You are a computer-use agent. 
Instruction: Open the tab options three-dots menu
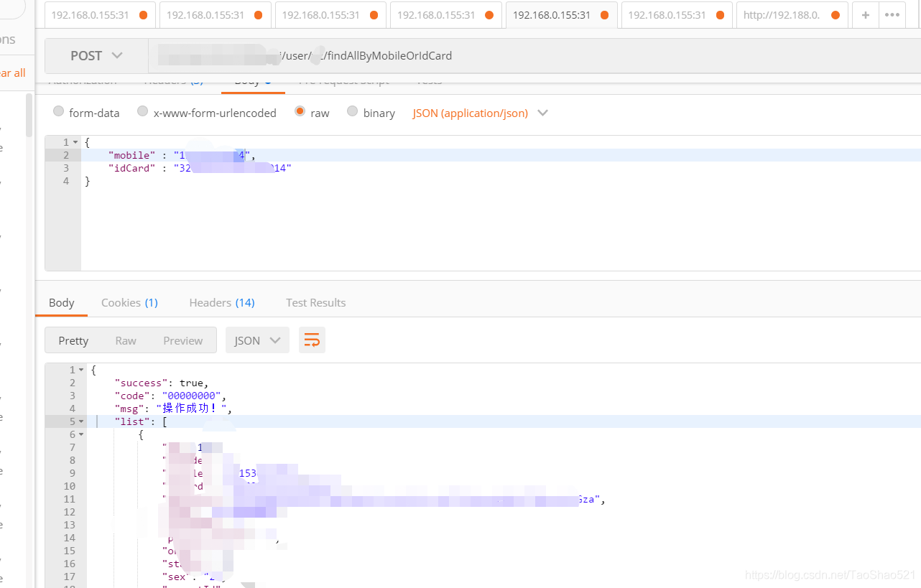point(892,14)
